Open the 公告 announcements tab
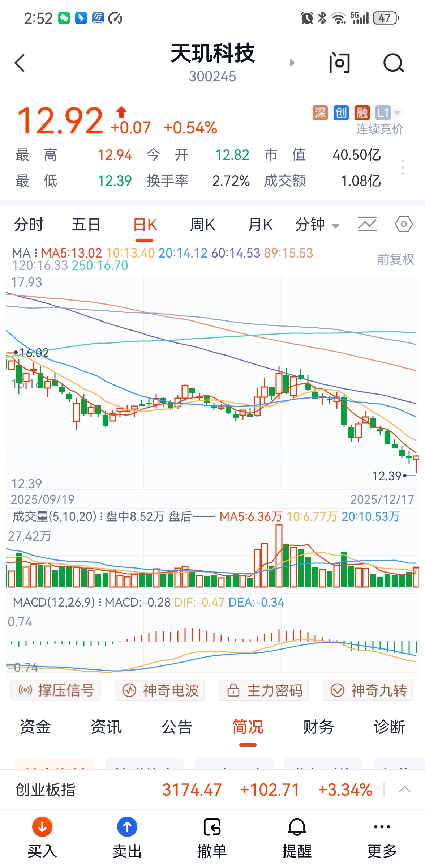 click(x=177, y=727)
